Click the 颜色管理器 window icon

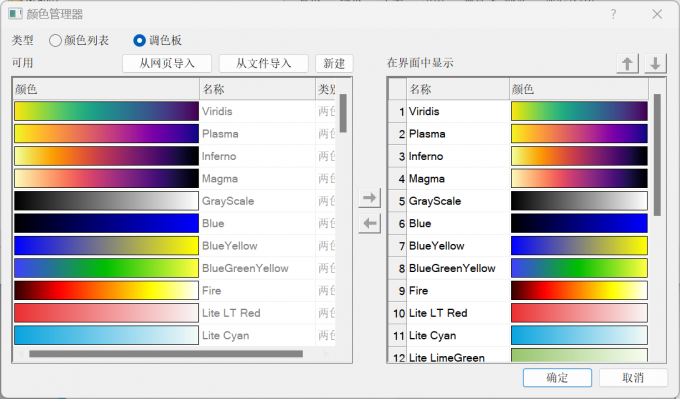15,14
